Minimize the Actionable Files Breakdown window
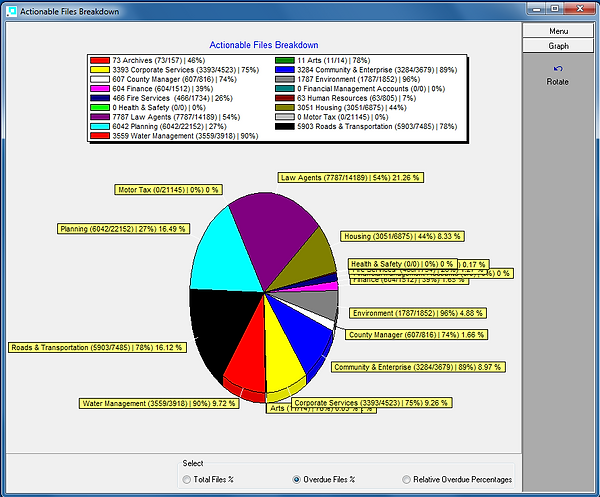 tap(536, 8)
